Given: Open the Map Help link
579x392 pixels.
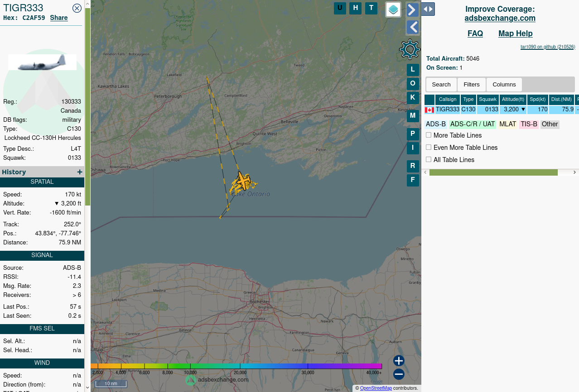Looking at the screenshot, I should pyautogui.click(x=516, y=33).
